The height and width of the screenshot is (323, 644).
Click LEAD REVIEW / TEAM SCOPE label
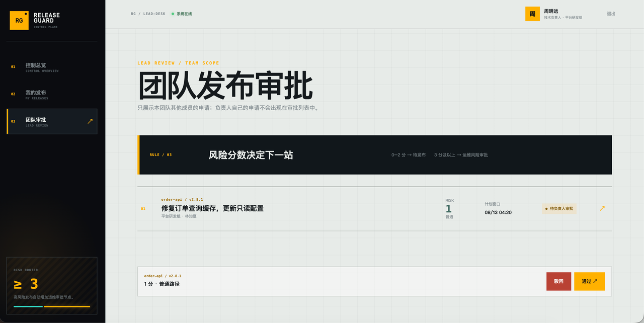(x=178, y=63)
